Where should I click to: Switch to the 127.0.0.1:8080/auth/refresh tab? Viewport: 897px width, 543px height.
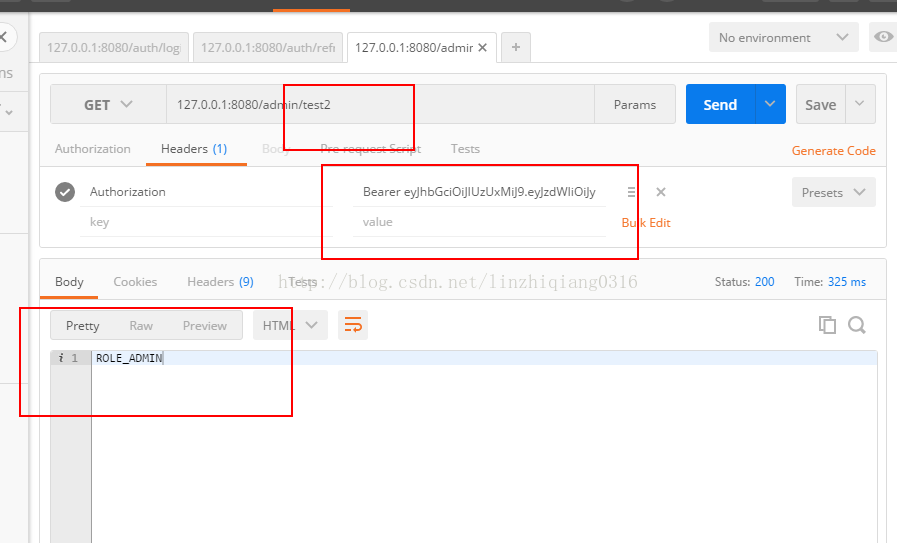(x=268, y=47)
